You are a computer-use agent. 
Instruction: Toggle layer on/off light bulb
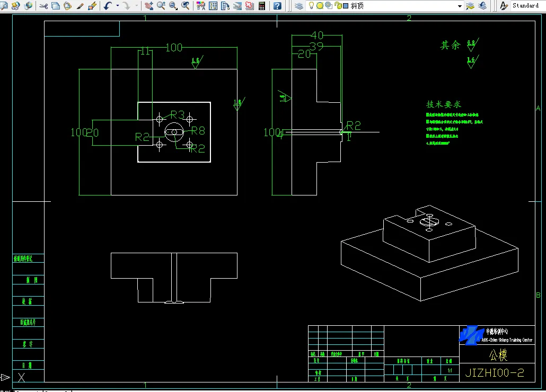pos(311,6)
